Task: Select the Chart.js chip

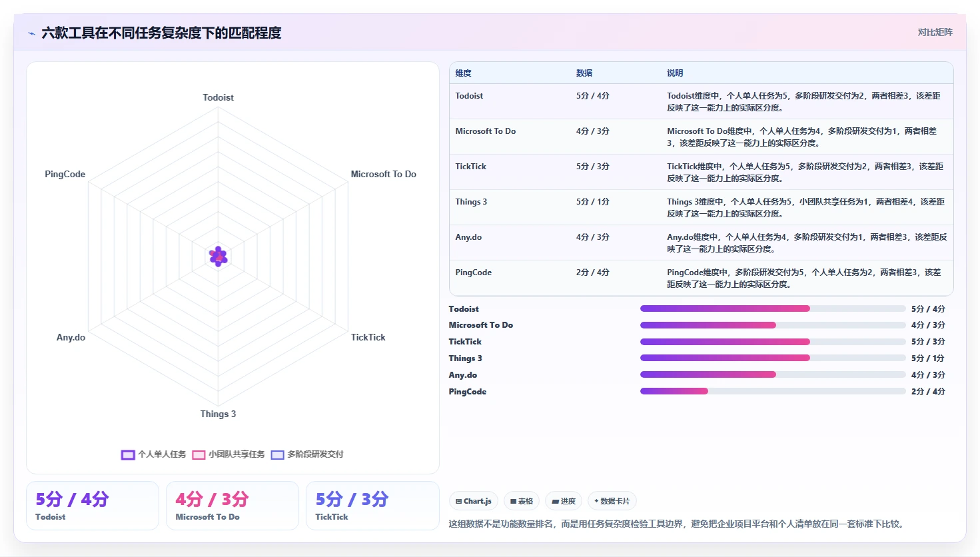Action: [x=474, y=501]
